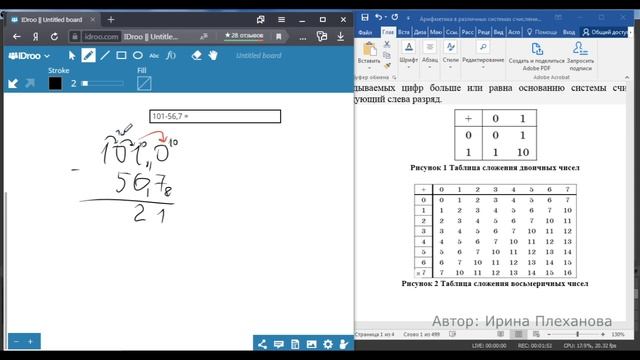Select the straight line drawing tool
The height and width of the screenshot is (360, 640).
click(105, 56)
